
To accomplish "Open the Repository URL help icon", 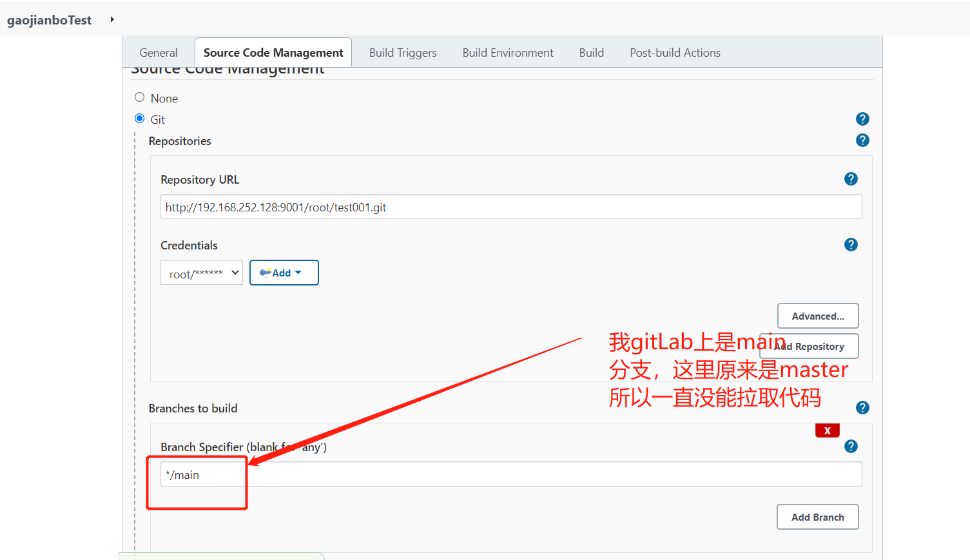I will pyautogui.click(x=851, y=179).
